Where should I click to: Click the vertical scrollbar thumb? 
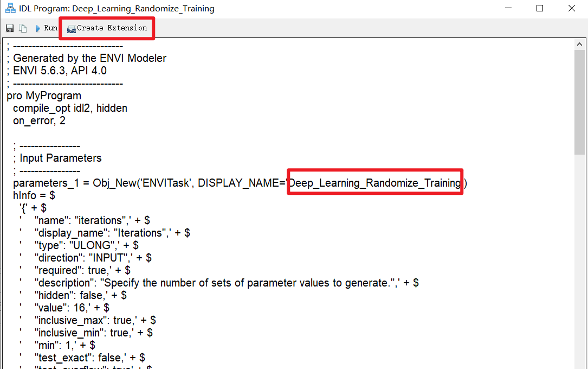[x=579, y=102]
